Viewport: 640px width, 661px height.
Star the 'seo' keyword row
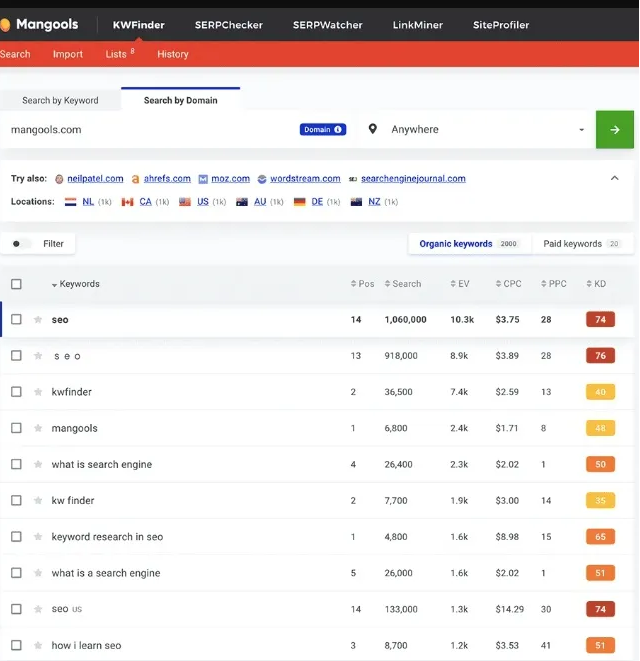tap(38, 320)
